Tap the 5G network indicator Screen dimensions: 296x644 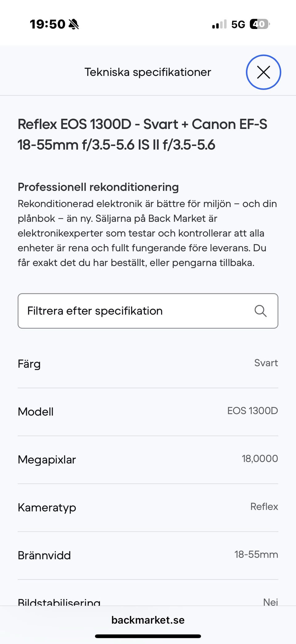click(238, 24)
